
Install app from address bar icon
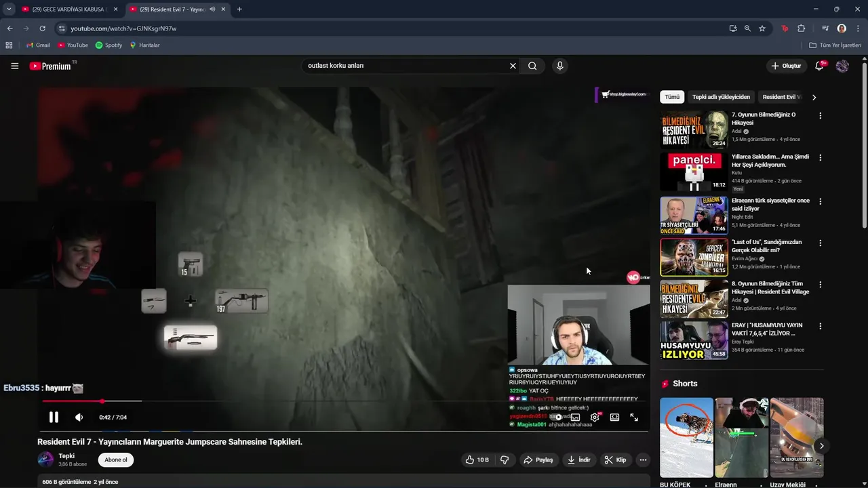tap(732, 28)
